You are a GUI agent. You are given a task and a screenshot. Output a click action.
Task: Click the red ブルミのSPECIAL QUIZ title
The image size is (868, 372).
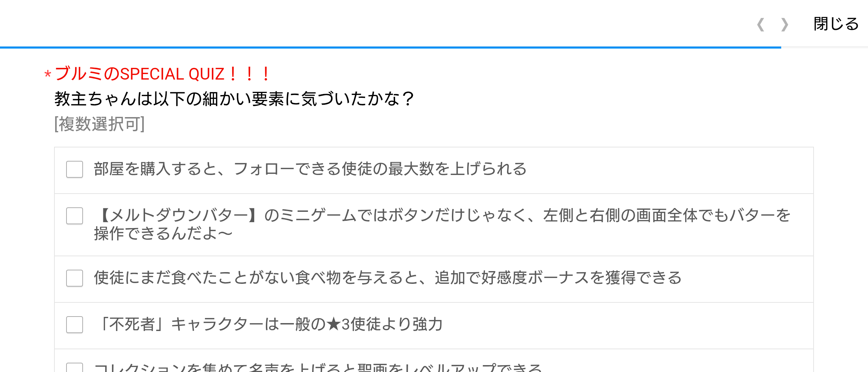pyautogui.click(x=163, y=74)
